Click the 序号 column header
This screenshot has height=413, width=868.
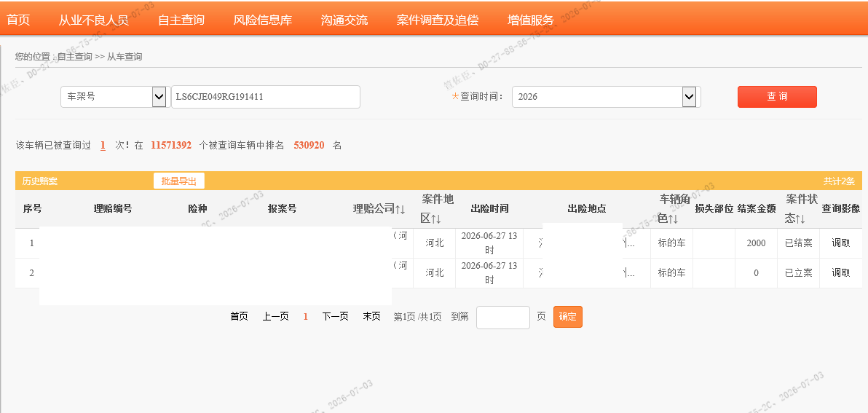tap(32, 209)
